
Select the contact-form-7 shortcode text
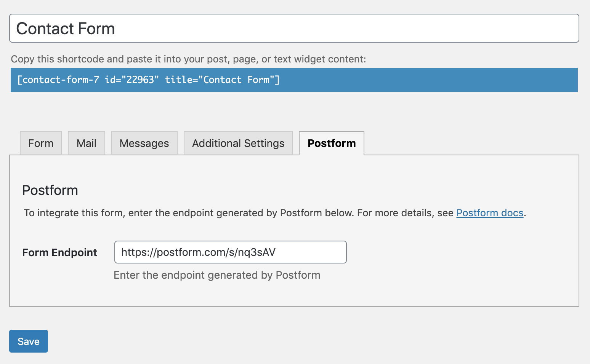(294, 80)
